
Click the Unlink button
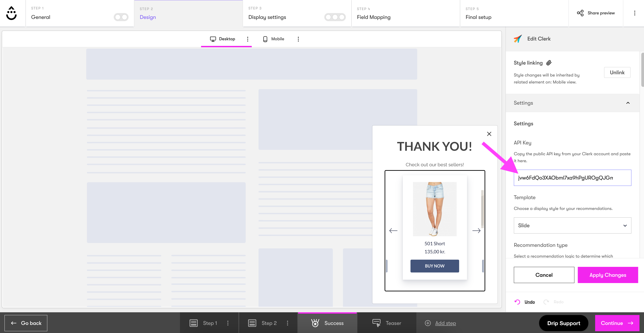click(x=617, y=72)
